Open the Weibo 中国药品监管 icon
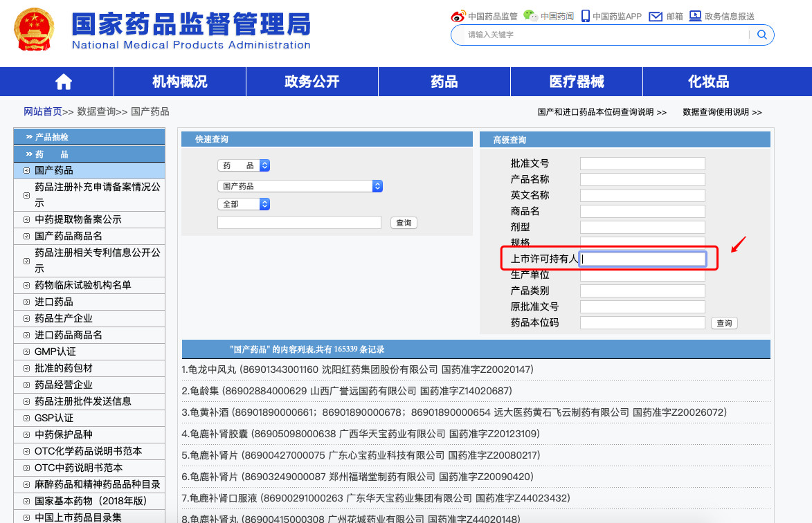The image size is (812, 523). [458, 16]
